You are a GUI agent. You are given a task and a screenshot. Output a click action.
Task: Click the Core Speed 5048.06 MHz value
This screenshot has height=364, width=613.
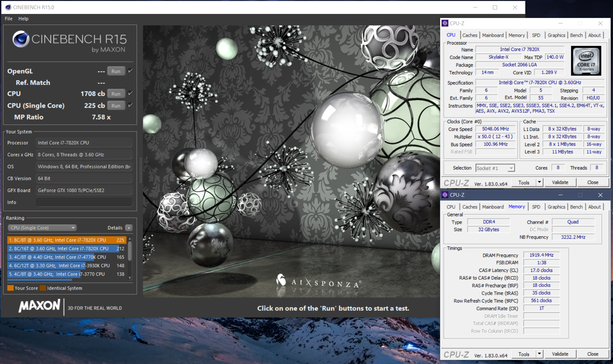click(x=496, y=129)
